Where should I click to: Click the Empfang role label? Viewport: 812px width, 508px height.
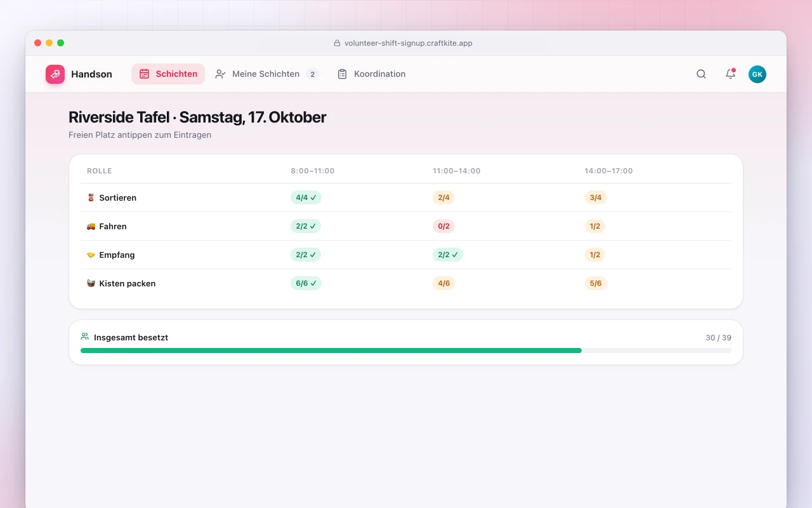coord(117,255)
